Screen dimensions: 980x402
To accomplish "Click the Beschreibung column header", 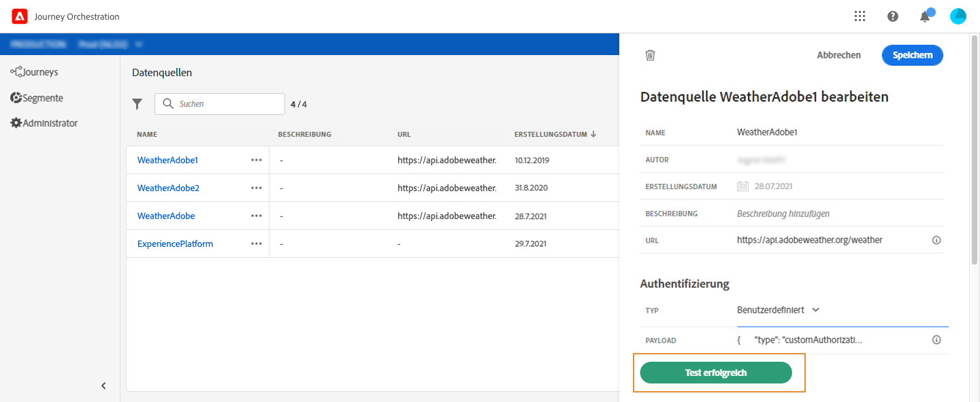I will pos(304,135).
